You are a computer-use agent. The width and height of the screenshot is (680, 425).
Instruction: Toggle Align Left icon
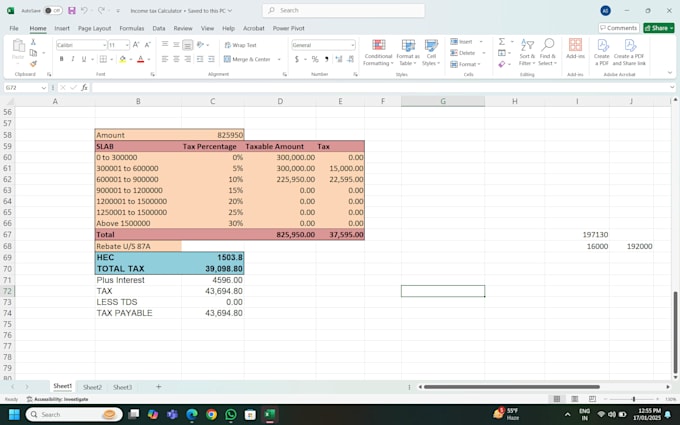coord(165,59)
